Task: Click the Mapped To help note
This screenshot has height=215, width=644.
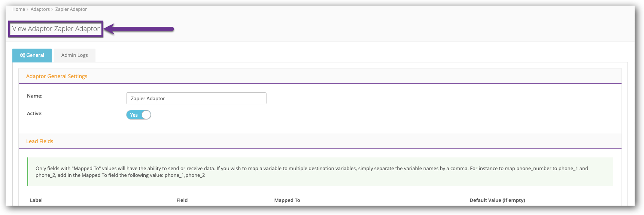Action: coord(320,172)
